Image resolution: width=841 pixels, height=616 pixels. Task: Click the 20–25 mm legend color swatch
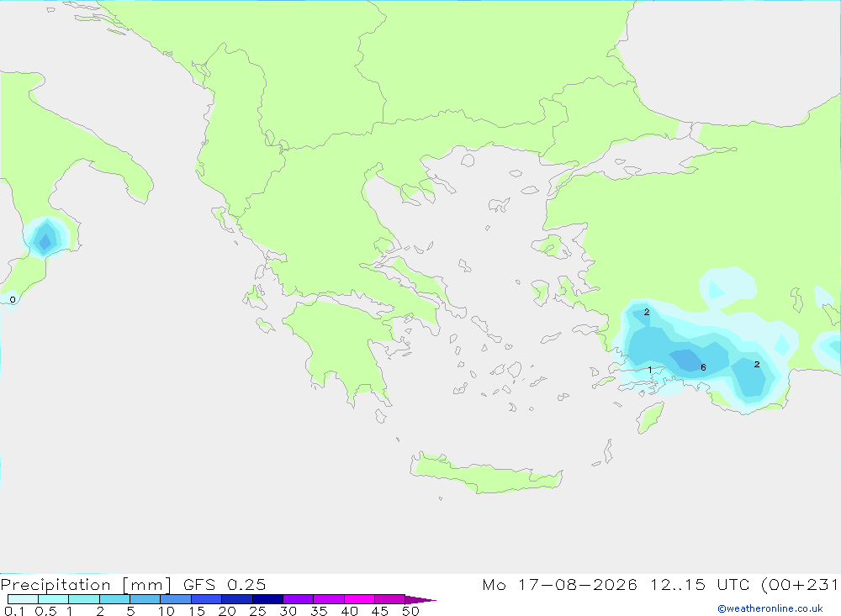[236, 599]
